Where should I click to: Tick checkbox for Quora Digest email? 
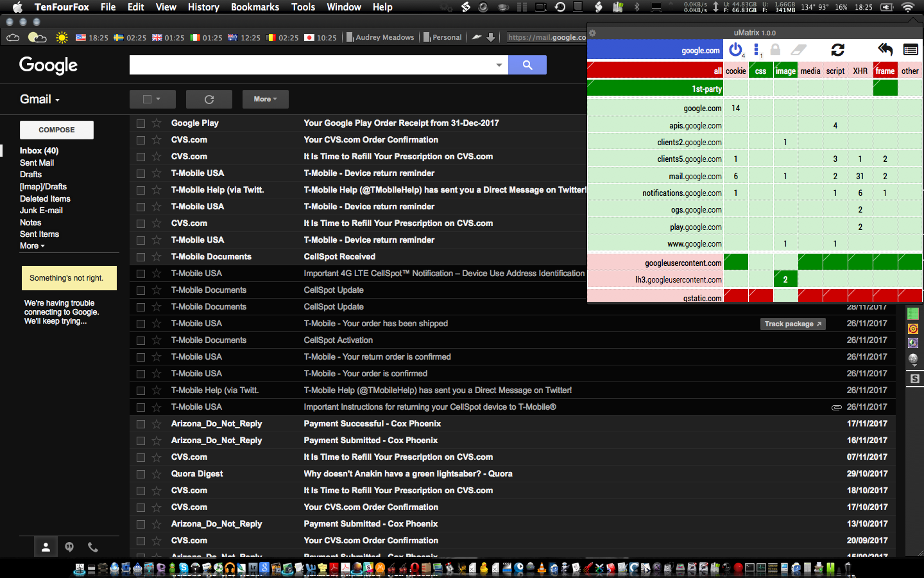pos(141,474)
